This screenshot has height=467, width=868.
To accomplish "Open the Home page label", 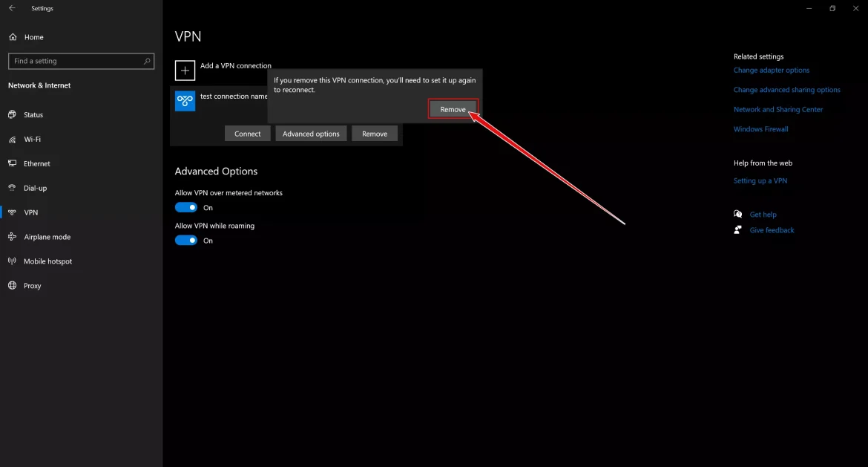I will pyautogui.click(x=34, y=37).
